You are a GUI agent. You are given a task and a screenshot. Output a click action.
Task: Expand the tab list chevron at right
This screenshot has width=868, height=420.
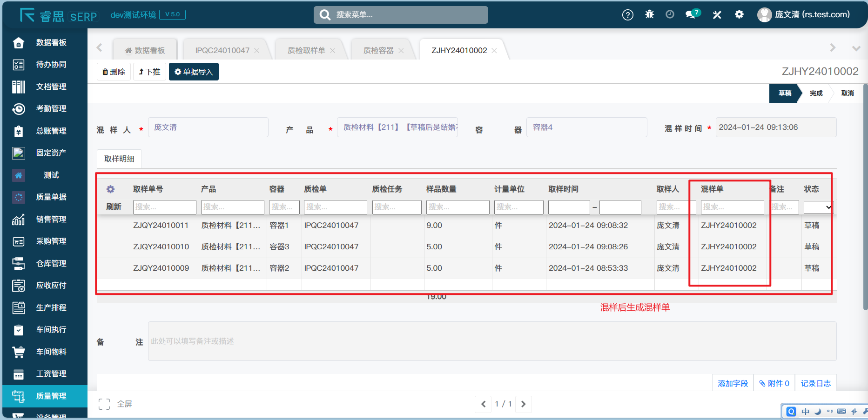(x=855, y=48)
